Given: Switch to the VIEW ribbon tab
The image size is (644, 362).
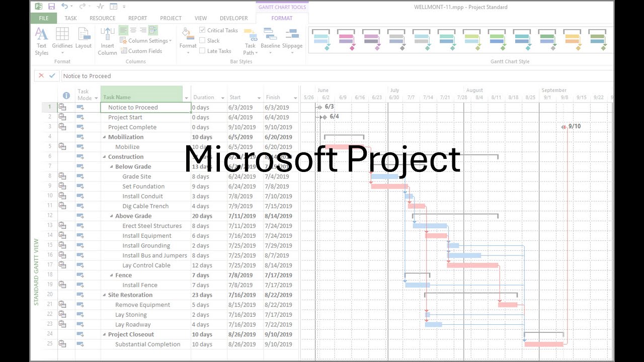Looking at the screenshot, I should click(x=201, y=18).
